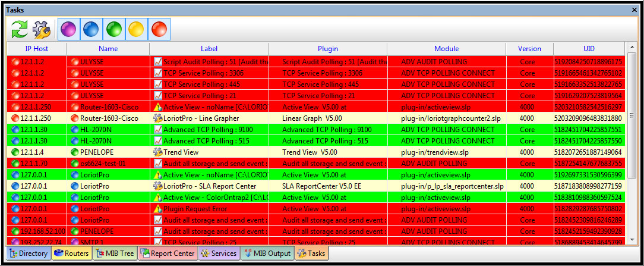Select plug-in/loriotgraphcounter2.slp module cell
The height and width of the screenshot is (266, 644).
(446, 118)
